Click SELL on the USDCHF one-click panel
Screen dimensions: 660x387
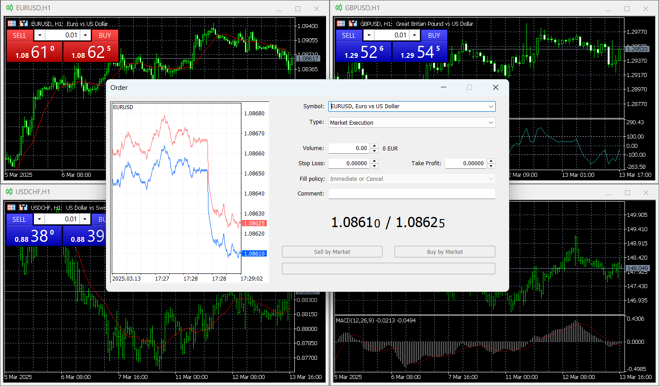(19, 219)
